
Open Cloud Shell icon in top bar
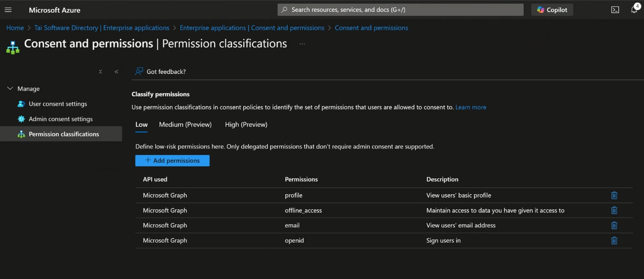615,10
